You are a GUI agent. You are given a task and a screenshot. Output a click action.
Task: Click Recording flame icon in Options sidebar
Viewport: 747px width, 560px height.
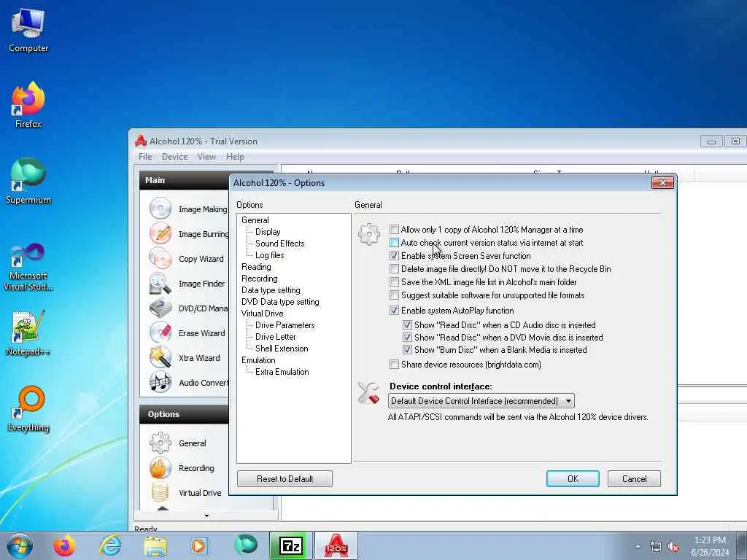pyautogui.click(x=160, y=467)
